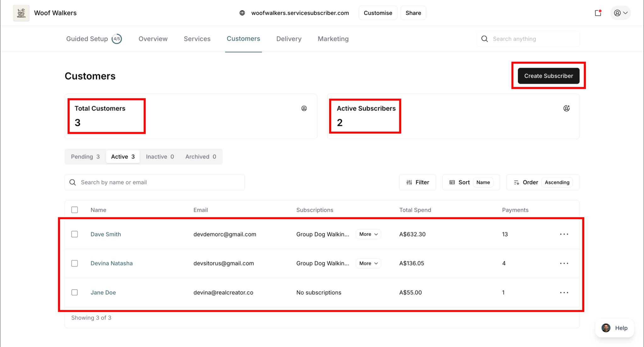Switch to the Services tab

[197, 39]
